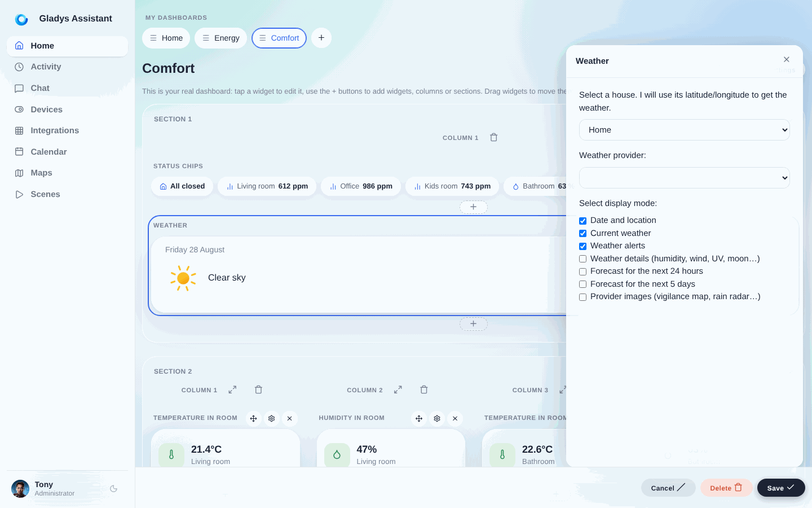
Task: Close the Weather settings panel
Action: pos(787,59)
